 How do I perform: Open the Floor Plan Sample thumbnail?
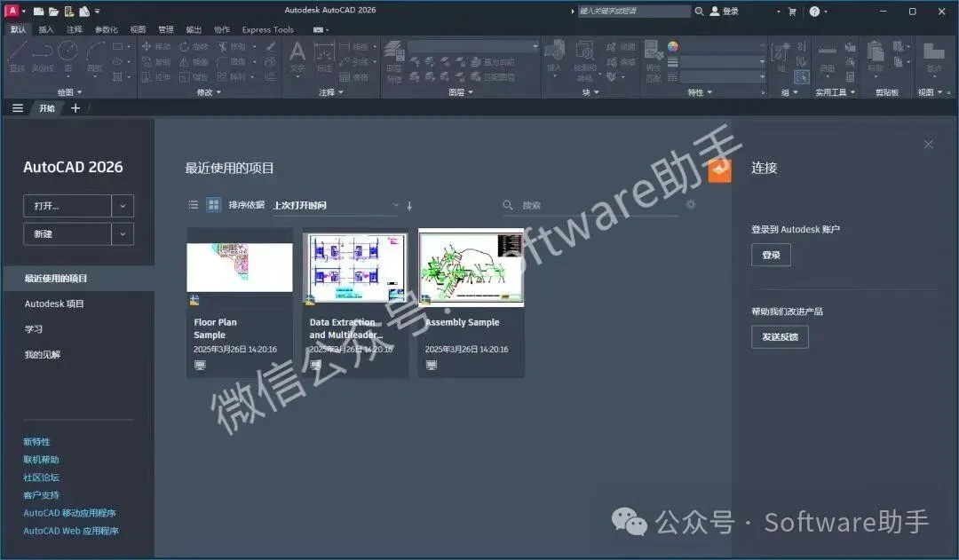[x=240, y=267]
